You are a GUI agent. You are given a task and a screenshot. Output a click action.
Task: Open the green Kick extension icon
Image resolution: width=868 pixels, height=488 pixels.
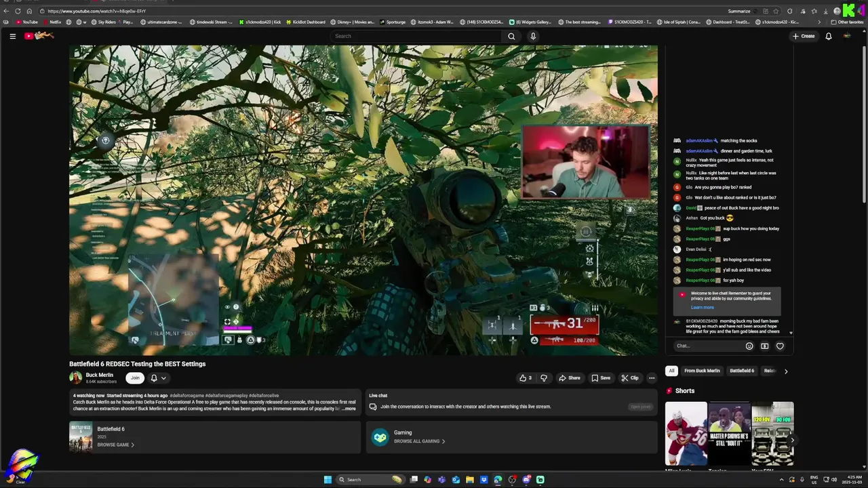[x=848, y=10]
